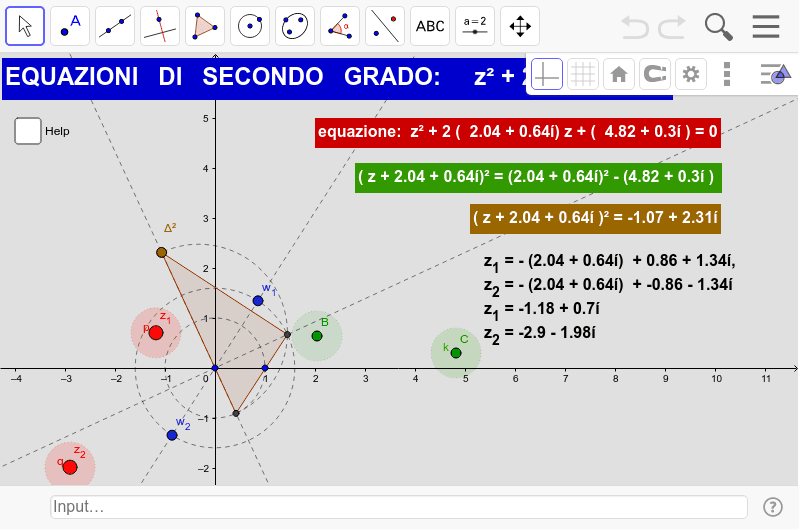Tick the Help checkbox
The width and height of the screenshot is (800, 530).
(x=28, y=131)
